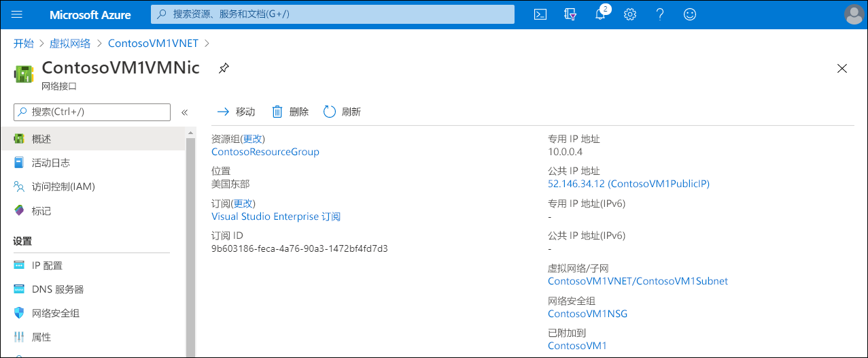The height and width of the screenshot is (358, 868).
Task: Select 概述 in the sidebar
Action: pos(92,139)
